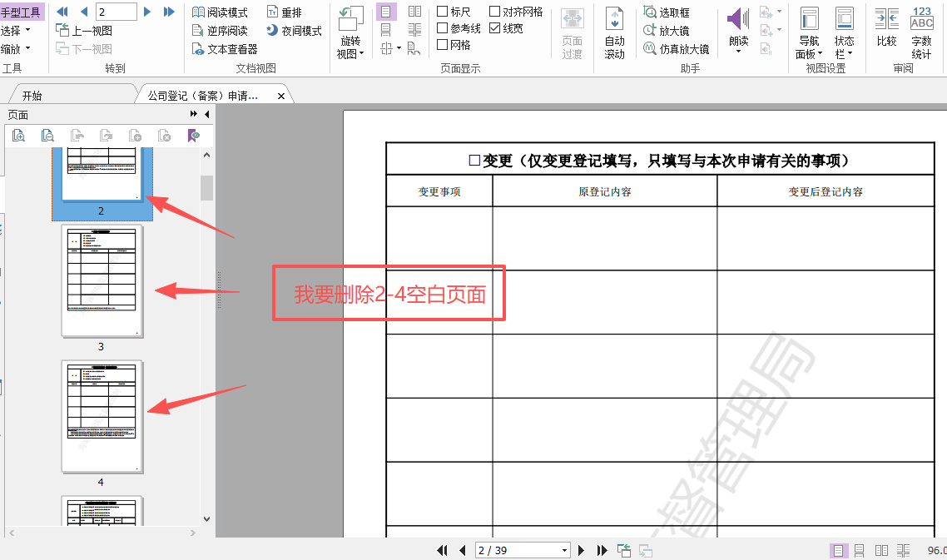Click thumbnail panel up scroll arrow

click(206, 156)
